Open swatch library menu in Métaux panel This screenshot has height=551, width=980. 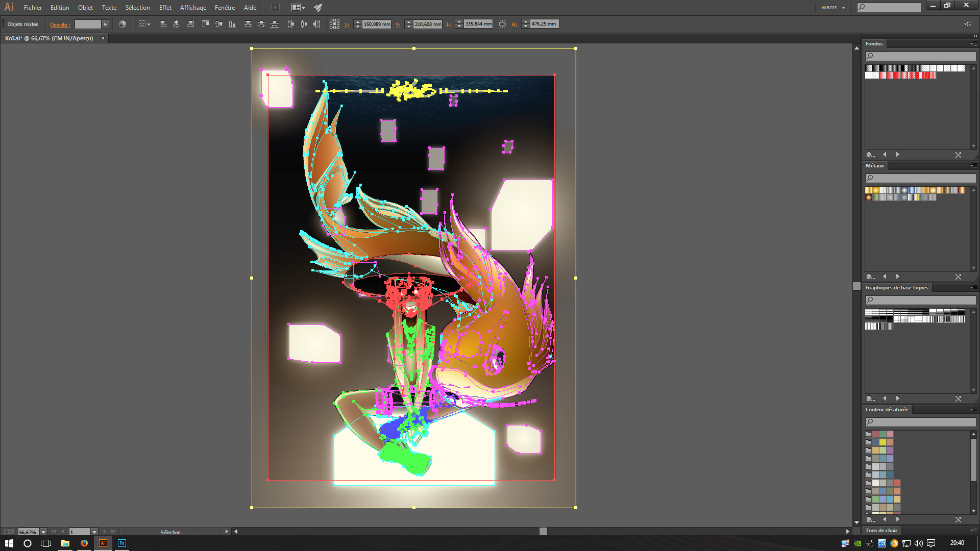coord(870,277)
